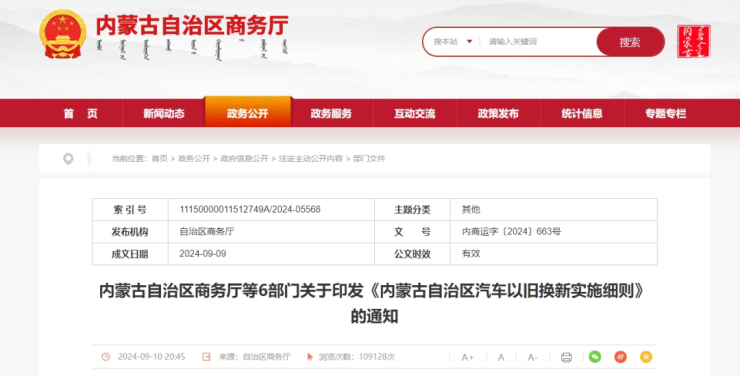
Task: Open the 政务服务 navigation tab
Action: coord(331,113)
